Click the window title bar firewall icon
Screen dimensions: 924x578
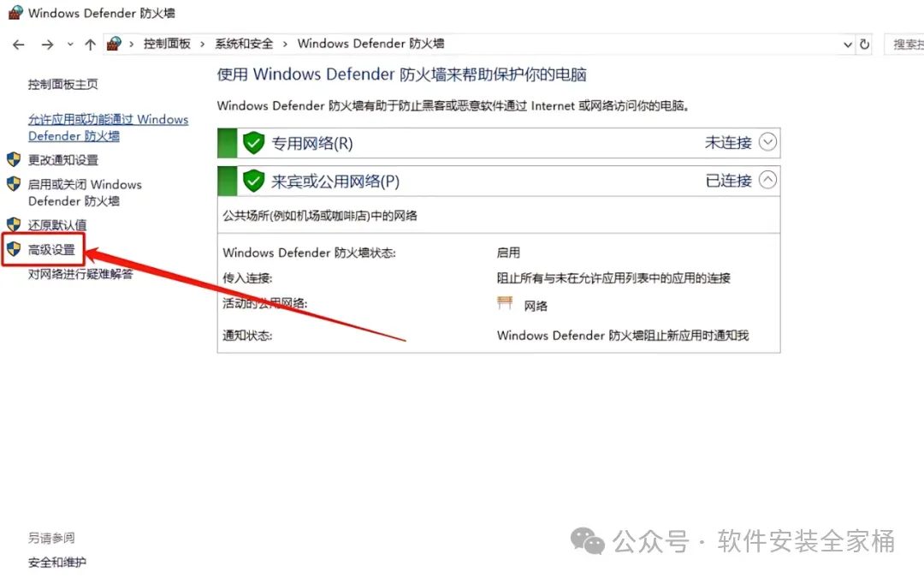[15, 12]
